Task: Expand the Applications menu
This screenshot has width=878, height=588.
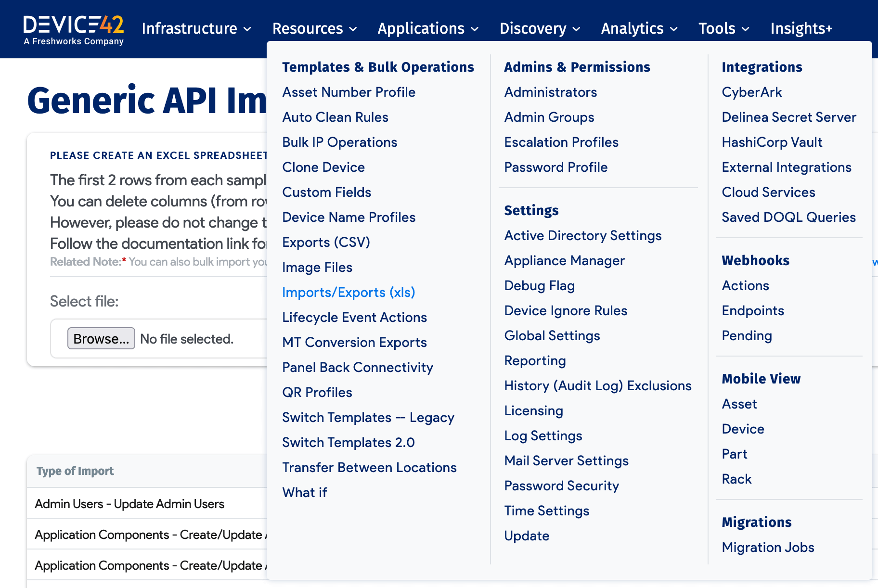Action: (x=427, y=28)
